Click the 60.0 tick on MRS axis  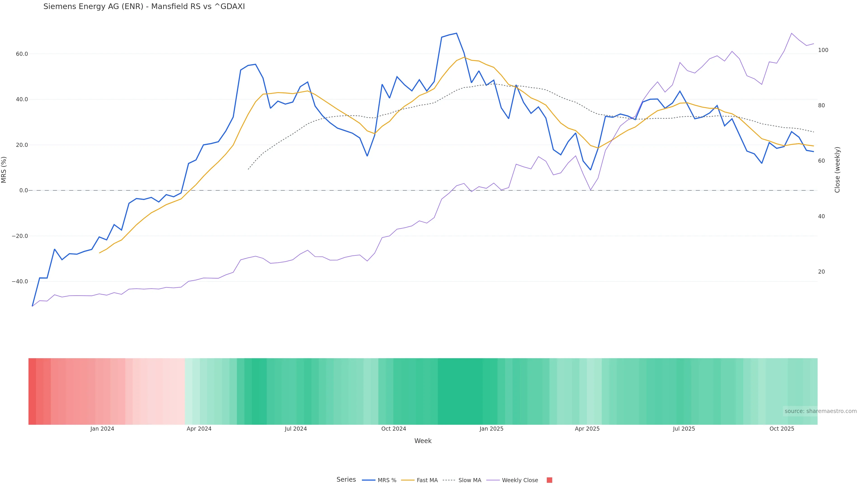point(22,54)
